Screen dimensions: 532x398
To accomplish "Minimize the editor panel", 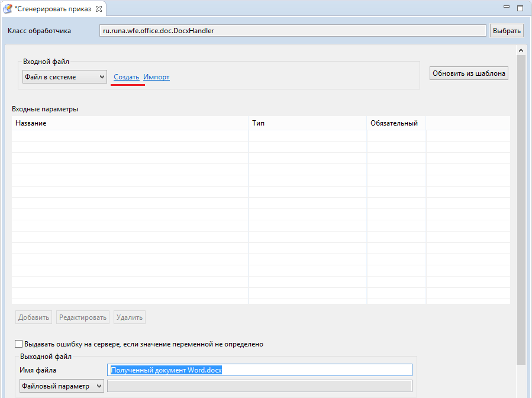I will click(507, 8).
